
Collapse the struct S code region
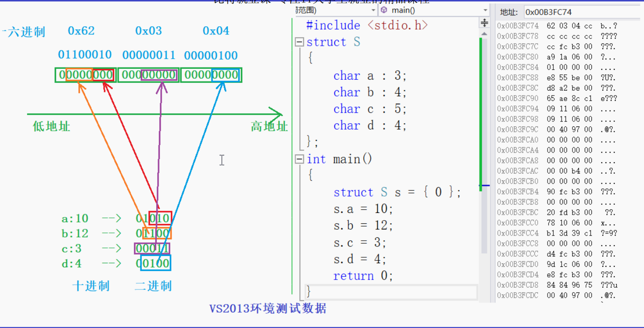(299, 42)
